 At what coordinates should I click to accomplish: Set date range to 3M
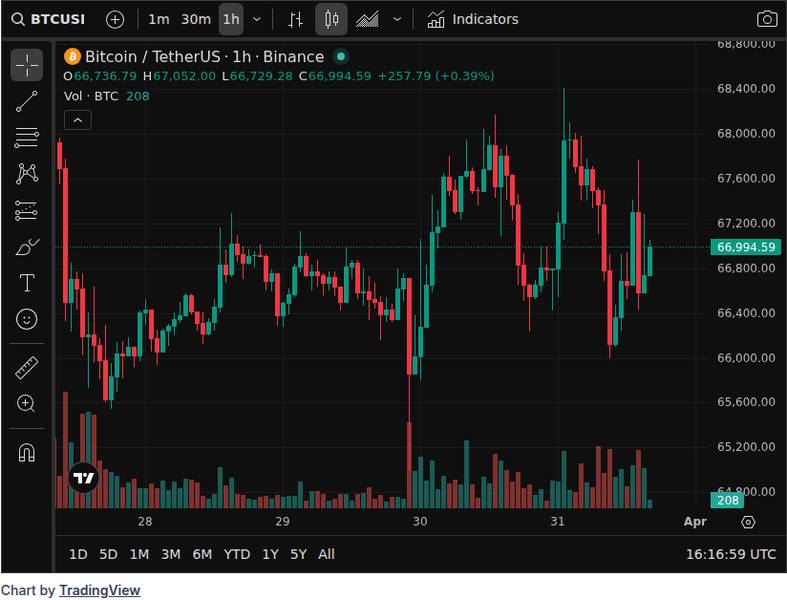pos(171,554)
